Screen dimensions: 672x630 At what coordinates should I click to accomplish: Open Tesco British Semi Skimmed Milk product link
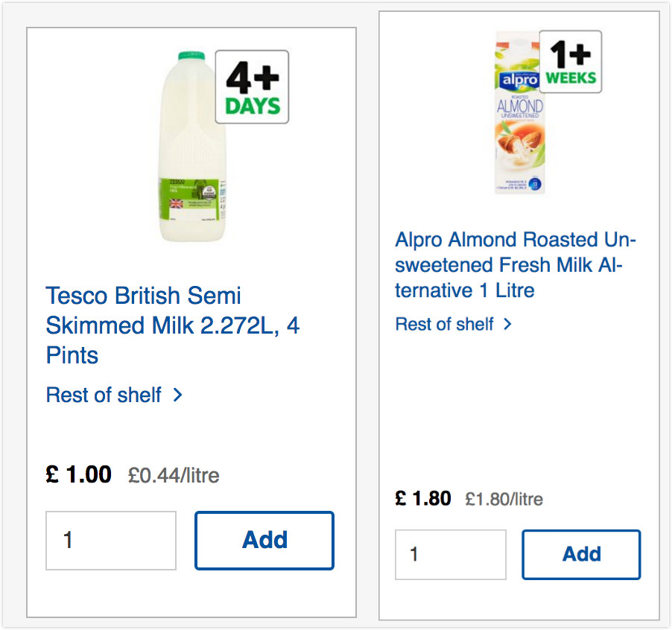coord(173,325)
